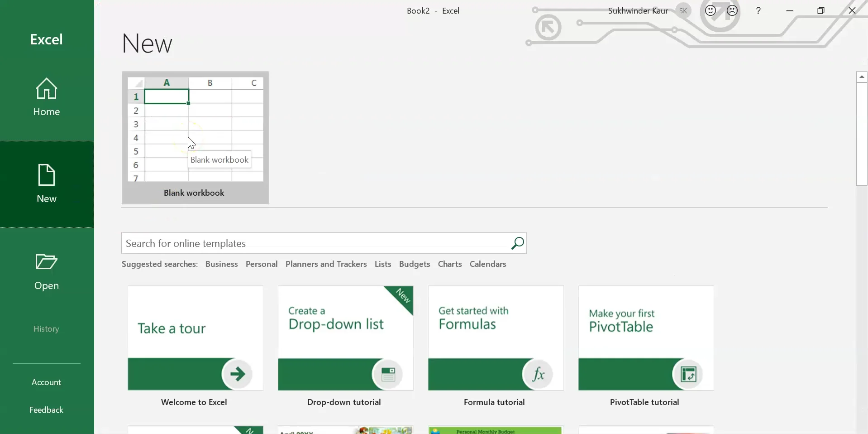Click the Drop-down tutorial caption
The image size is (868, 434).
344,402
